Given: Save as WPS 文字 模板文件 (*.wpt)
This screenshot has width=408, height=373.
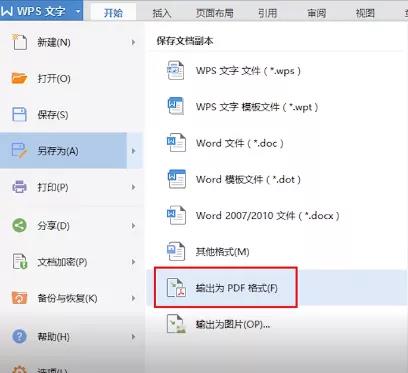Looking at the screenshot, I should click(x=257, y=106).
